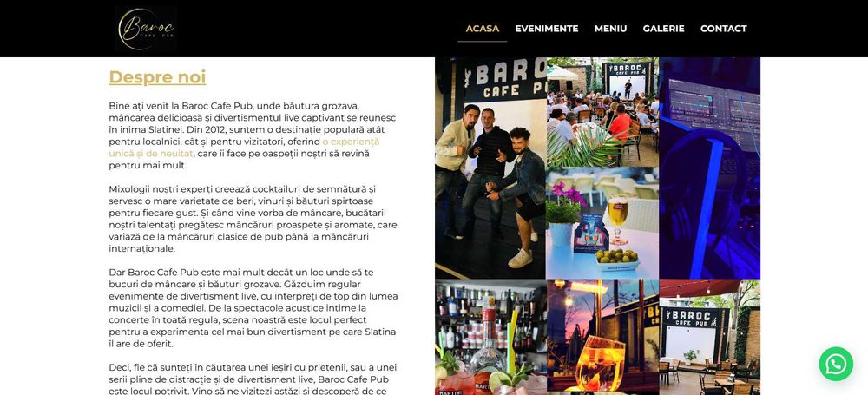View the beer glass and olives photo
The height and width of the screenshot is (395, 868).
point(603,223)
